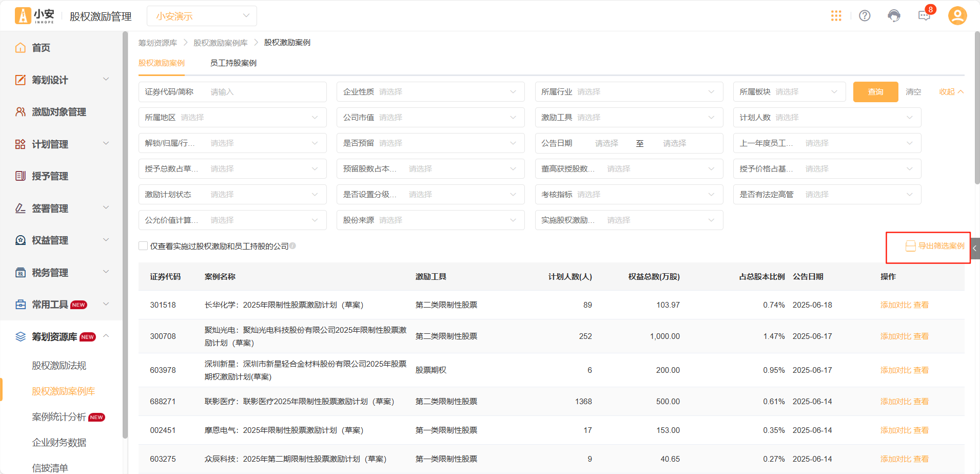Screen dimensions: 980x474
Task: Click the 常用工具 toolbox icon
Action: pyautogui.click(x=20, y=305)
